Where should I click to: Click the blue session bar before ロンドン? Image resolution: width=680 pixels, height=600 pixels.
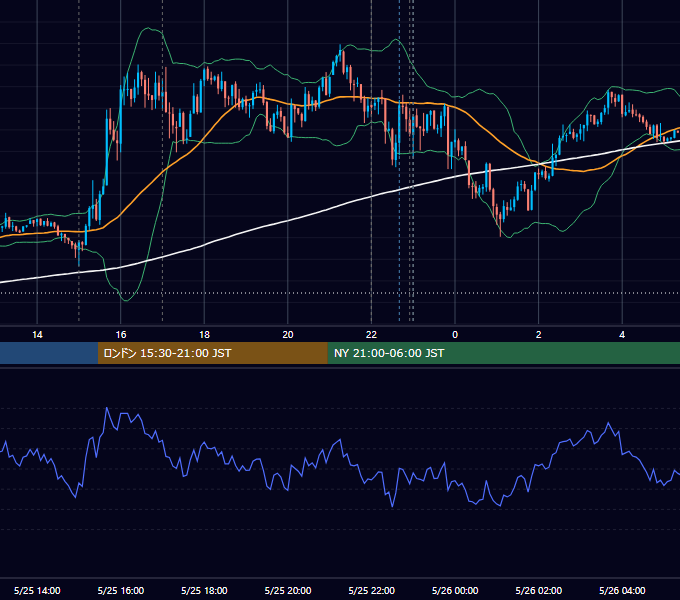click(49, 353)
